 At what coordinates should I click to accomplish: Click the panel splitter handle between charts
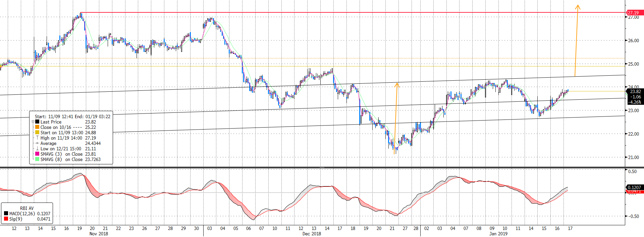click(x=322, y=167)
